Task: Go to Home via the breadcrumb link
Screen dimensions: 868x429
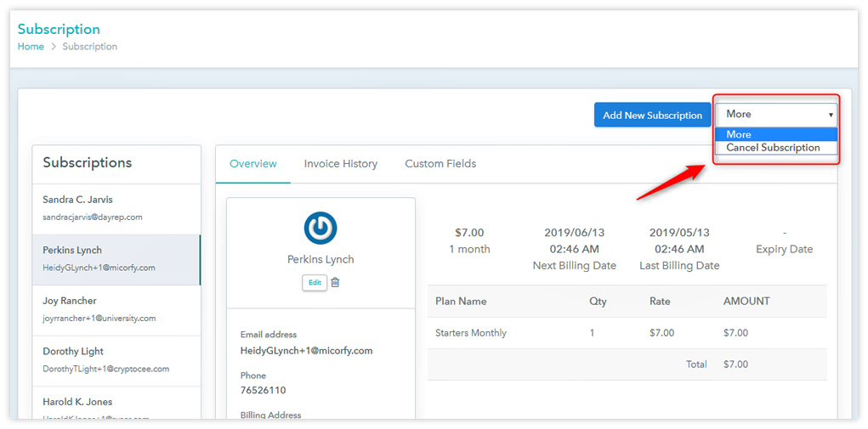Action: [x=31, y=47]
